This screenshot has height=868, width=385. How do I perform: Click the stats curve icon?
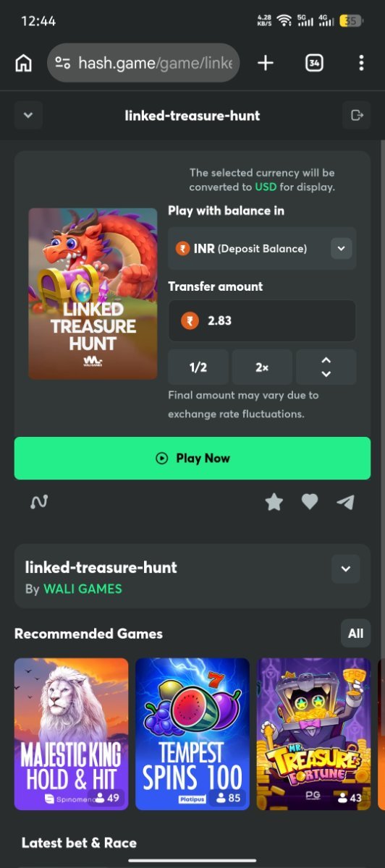click(x=39, y=501)
